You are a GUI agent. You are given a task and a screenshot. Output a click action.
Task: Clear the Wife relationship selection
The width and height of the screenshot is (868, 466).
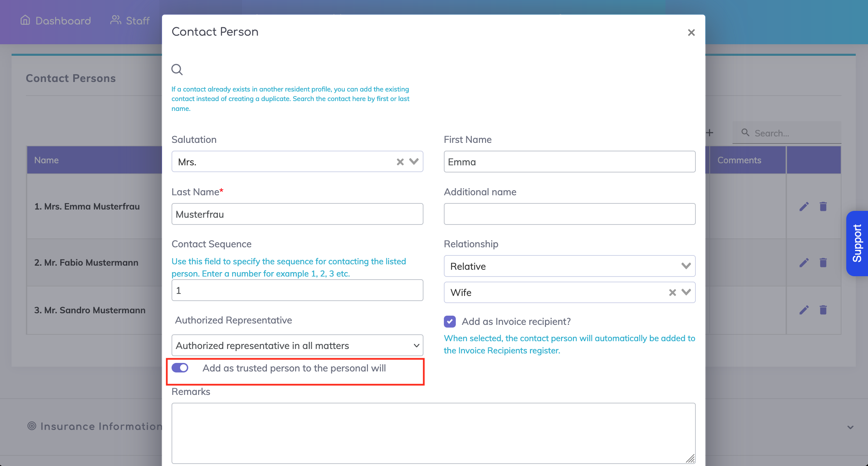pos(672,293)
